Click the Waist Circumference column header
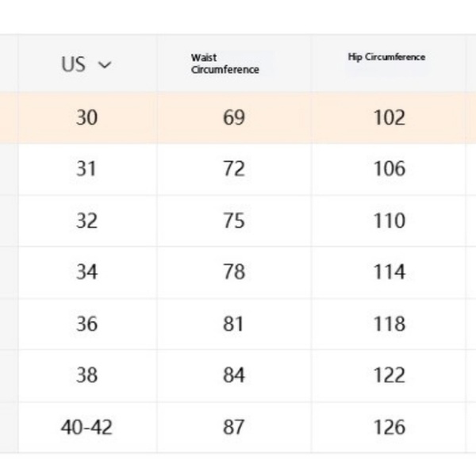Viewport: 476px width, 476px height. click(x=225, y=63)
